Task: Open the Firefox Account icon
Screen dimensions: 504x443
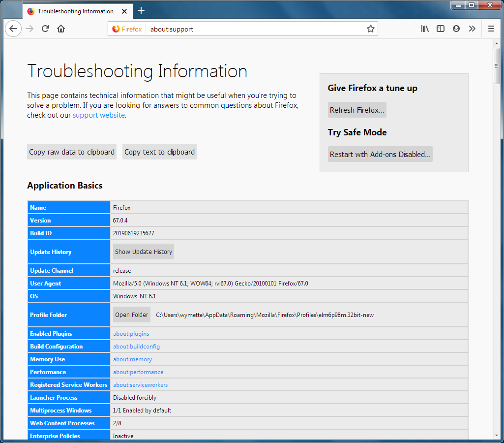Action: click(x=456, y=29)
